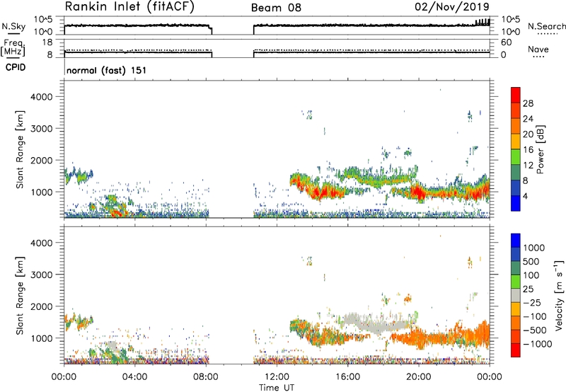Click the '20:00' time tick label
The width and height of the screenshot is (566, 392).
coord(419,377)
